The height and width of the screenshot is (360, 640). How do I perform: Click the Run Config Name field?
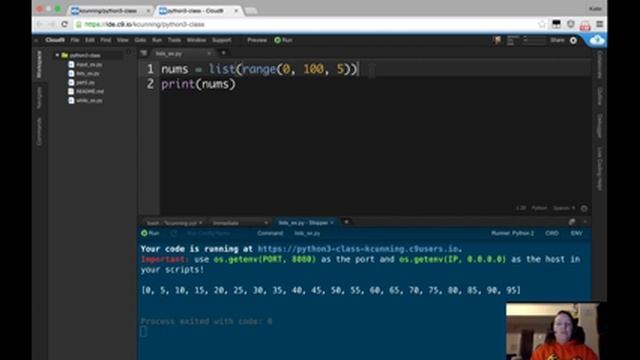click(x=209, y=233)
